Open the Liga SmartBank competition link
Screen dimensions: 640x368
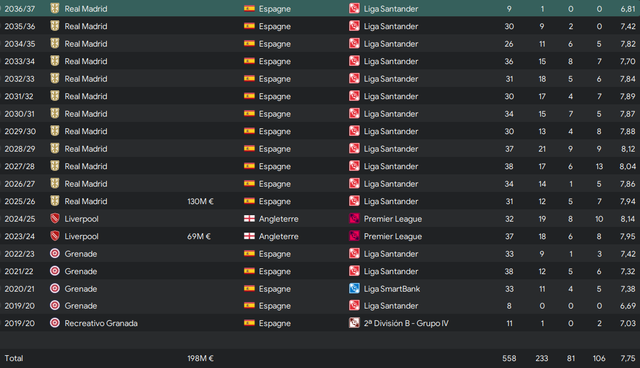click(x=392, y=289)
